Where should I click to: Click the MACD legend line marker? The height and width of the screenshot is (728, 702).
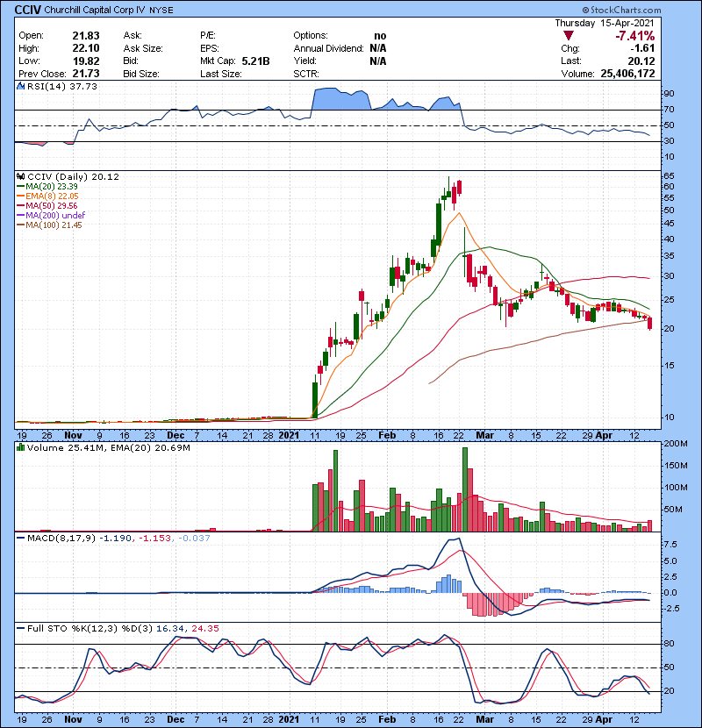20,539
